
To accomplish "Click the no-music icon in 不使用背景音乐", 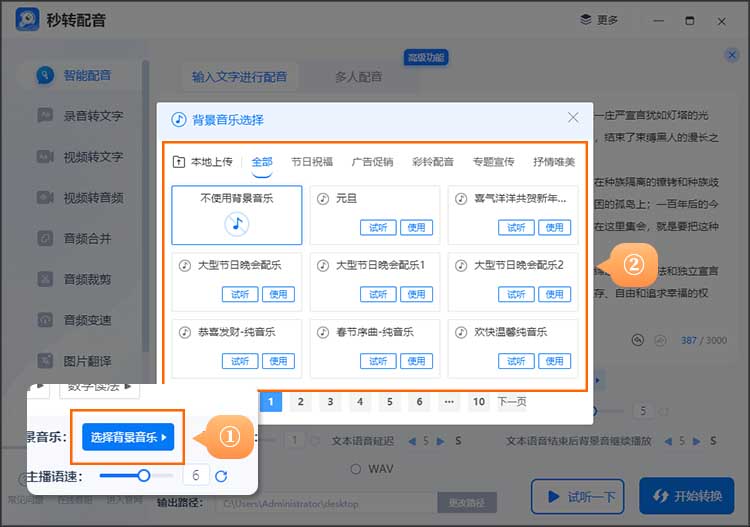I will 237,224.
